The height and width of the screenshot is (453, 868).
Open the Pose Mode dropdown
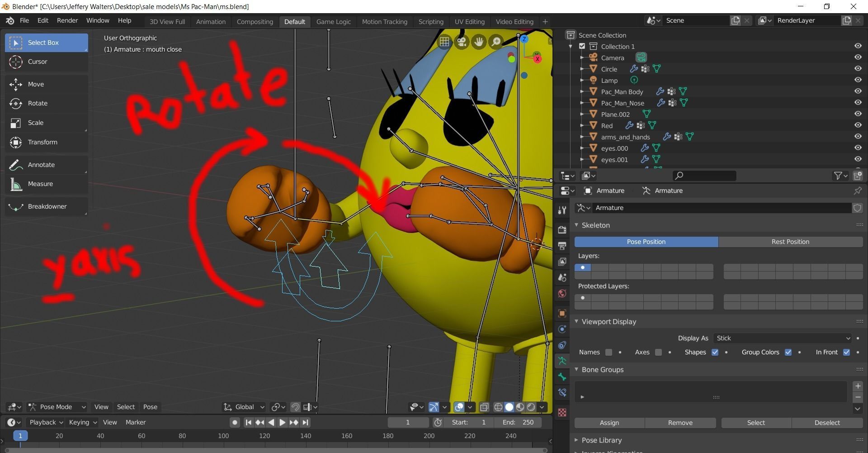tap(57, 407)
